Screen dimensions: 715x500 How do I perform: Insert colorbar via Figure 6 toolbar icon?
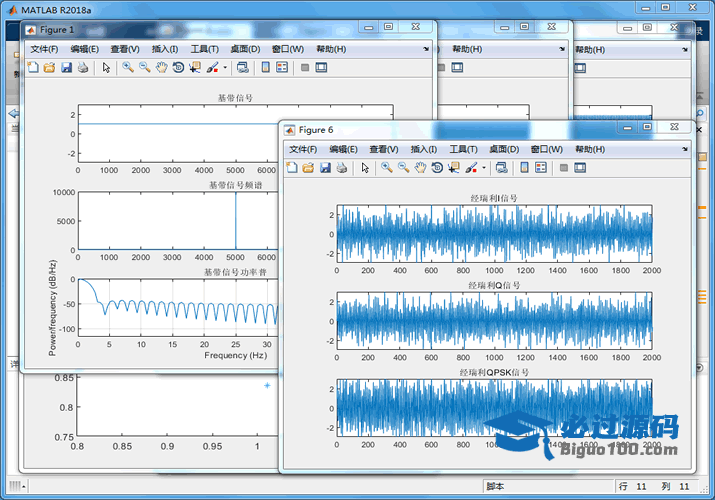524,168
